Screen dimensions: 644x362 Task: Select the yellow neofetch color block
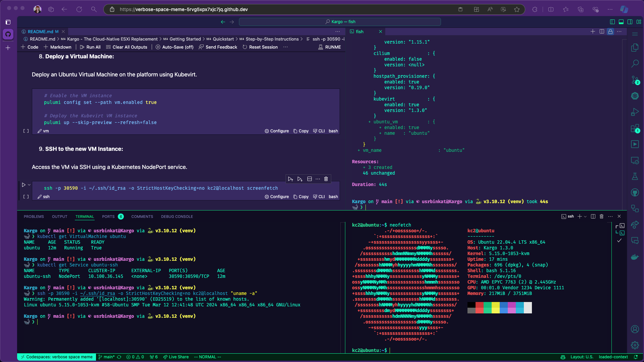(495, 308)
